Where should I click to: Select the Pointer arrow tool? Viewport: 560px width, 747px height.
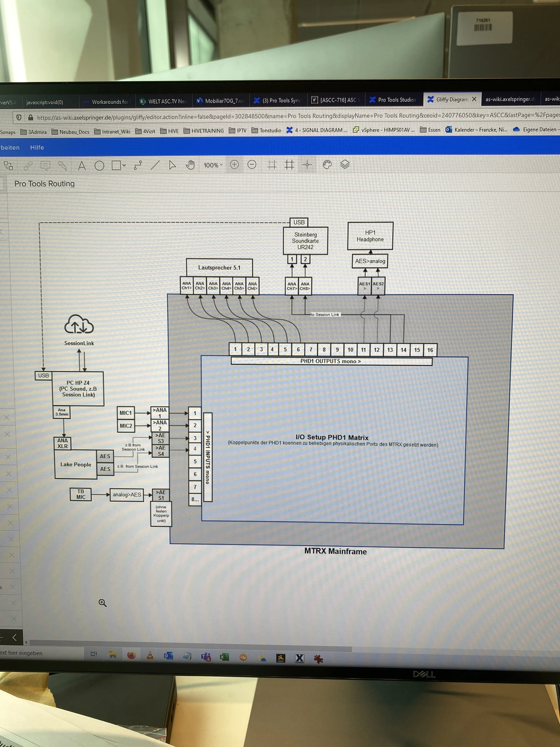pos(172,165)
